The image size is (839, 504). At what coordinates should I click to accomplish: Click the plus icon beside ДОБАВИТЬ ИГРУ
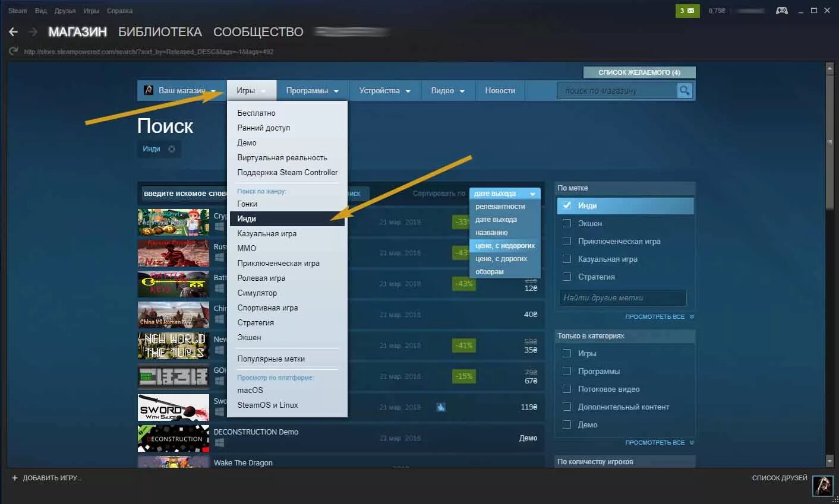click(x=15, y=478)
